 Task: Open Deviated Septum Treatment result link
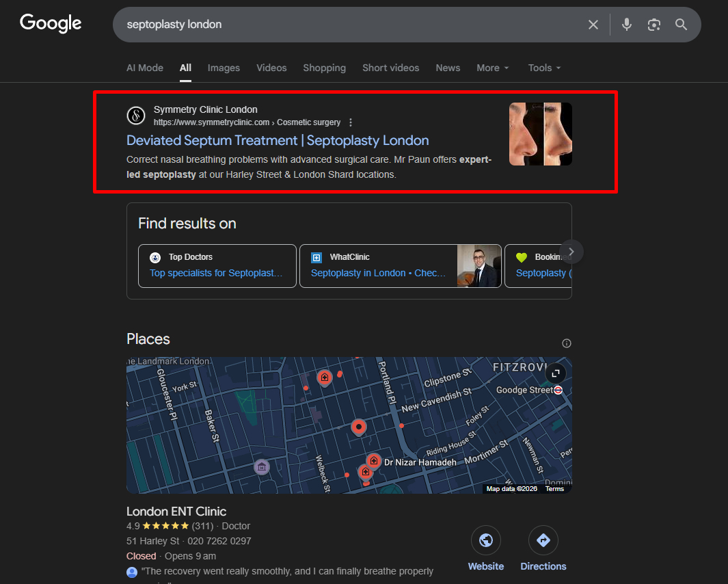point(278,140)
